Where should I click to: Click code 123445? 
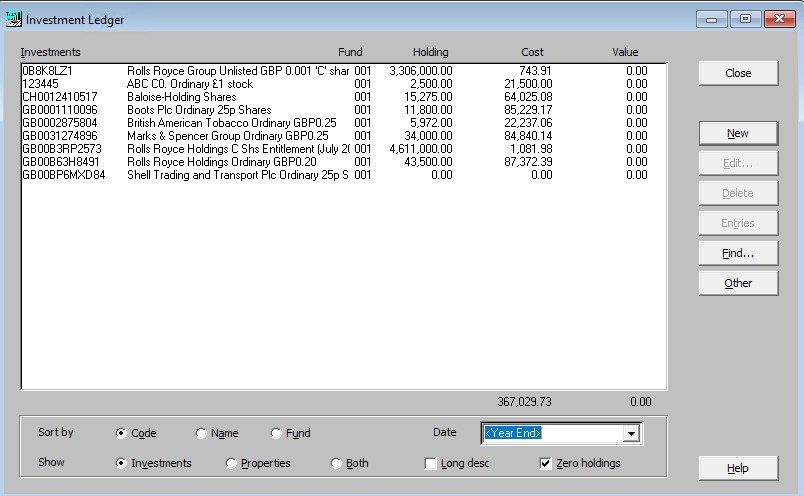coord(41,84)
